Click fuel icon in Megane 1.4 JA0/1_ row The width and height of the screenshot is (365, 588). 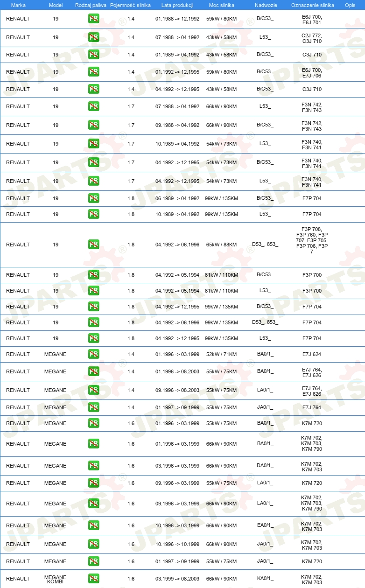pyautogui.click(x=93, y=407)
